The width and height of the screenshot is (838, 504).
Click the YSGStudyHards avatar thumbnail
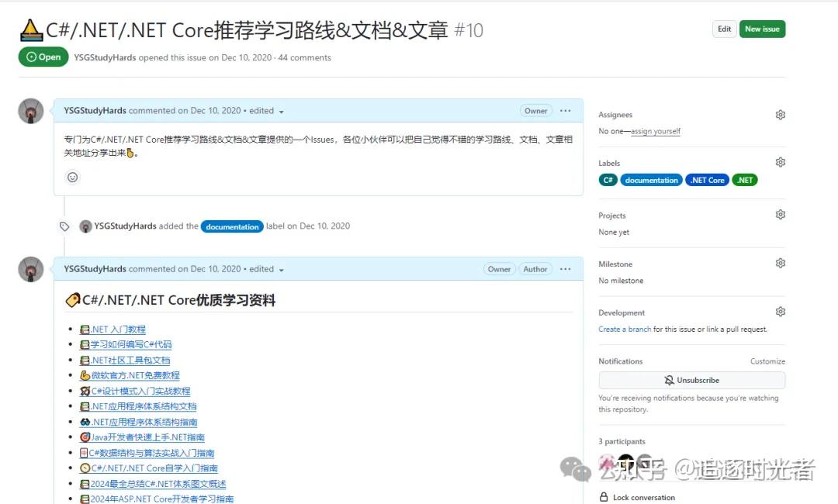coord(30,110)
